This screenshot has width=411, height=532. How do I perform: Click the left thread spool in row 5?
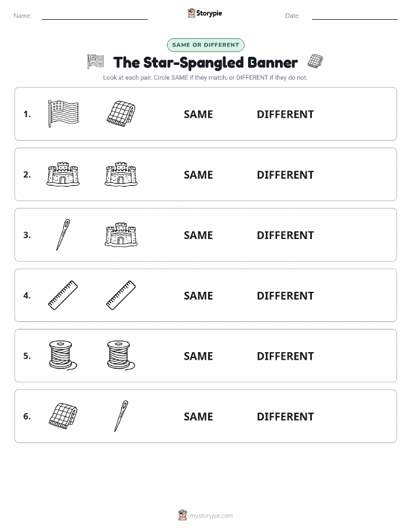click(63, 356)
